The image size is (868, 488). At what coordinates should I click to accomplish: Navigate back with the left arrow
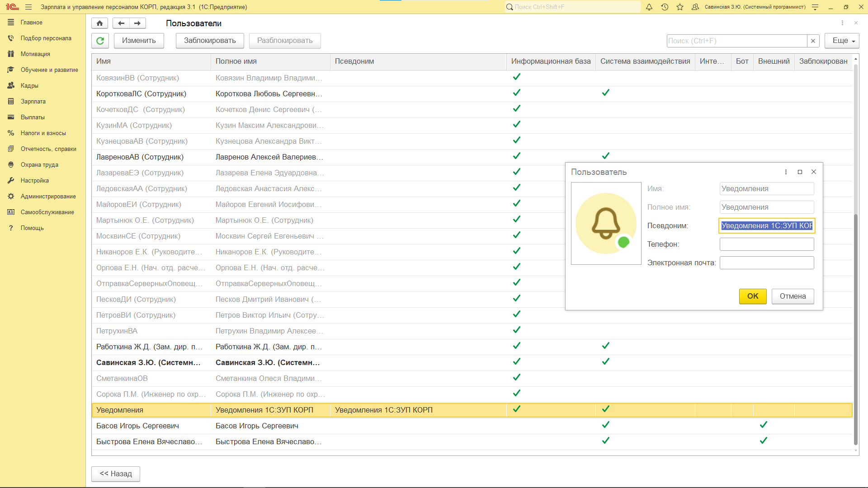(121, 23)
